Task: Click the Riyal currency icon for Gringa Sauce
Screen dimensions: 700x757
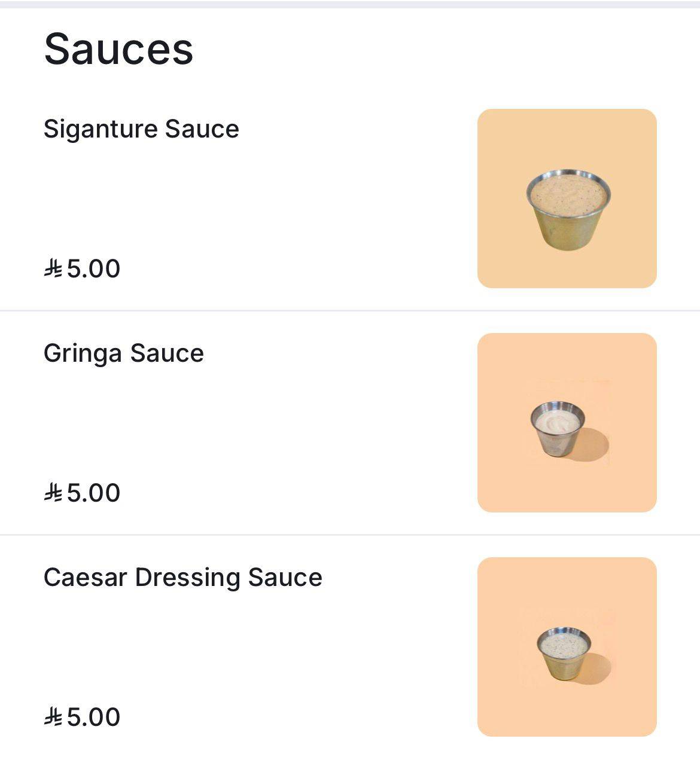Action: [53, 493]
